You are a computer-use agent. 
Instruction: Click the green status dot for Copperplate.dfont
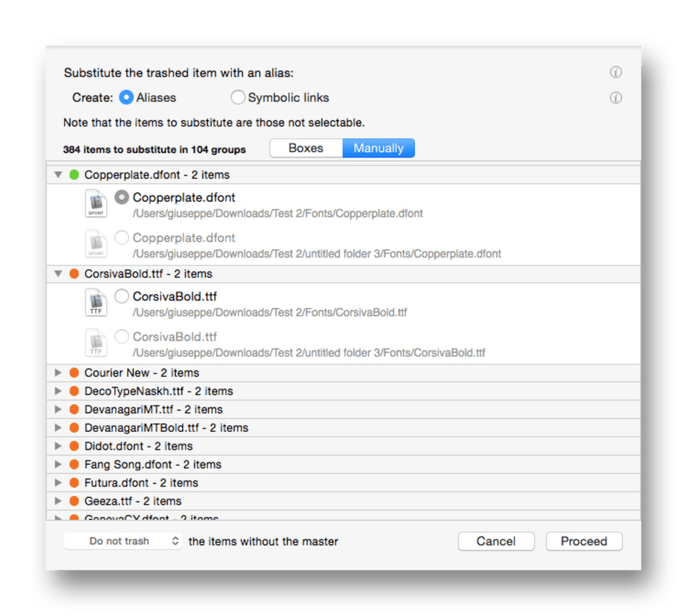(x=74, y=175)
